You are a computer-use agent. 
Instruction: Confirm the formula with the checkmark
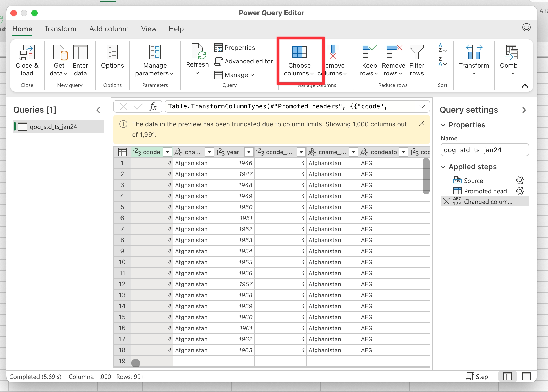(x=138, y=106)
